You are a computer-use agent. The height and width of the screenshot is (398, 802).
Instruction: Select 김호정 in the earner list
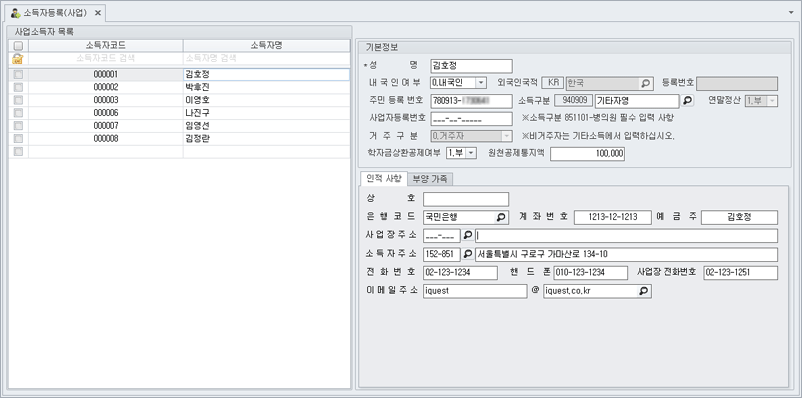click(x=266, y=75)
